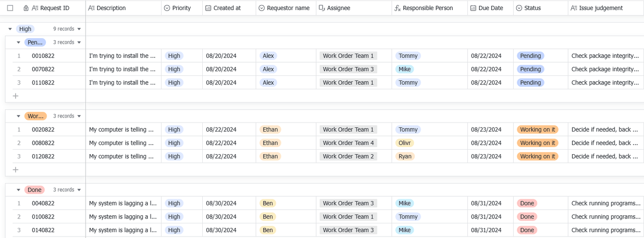This screenshot has height=238, width=644.
Task: Sort by the Request ID column header
Action: 55,8
